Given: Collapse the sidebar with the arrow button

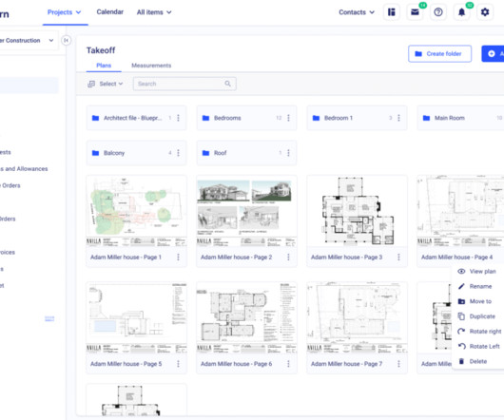Looking at the screenshot, I should coord(67,41).
